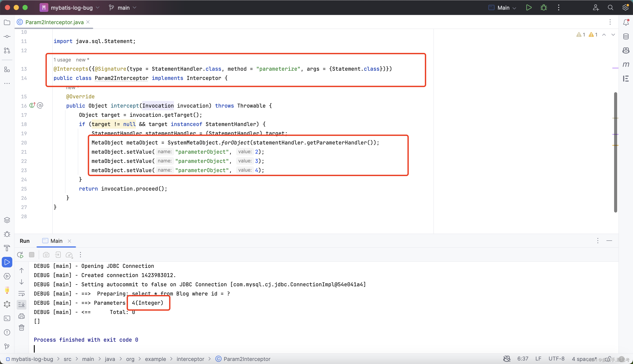
Task: Show more tool windows ellipsis
Action: click(x=7, y=83)
